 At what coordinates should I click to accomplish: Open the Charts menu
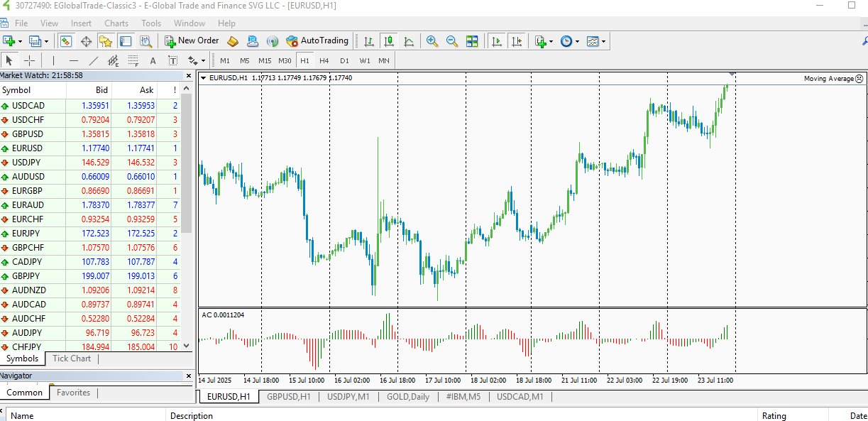pyautogui.click(x=116, y=23)
